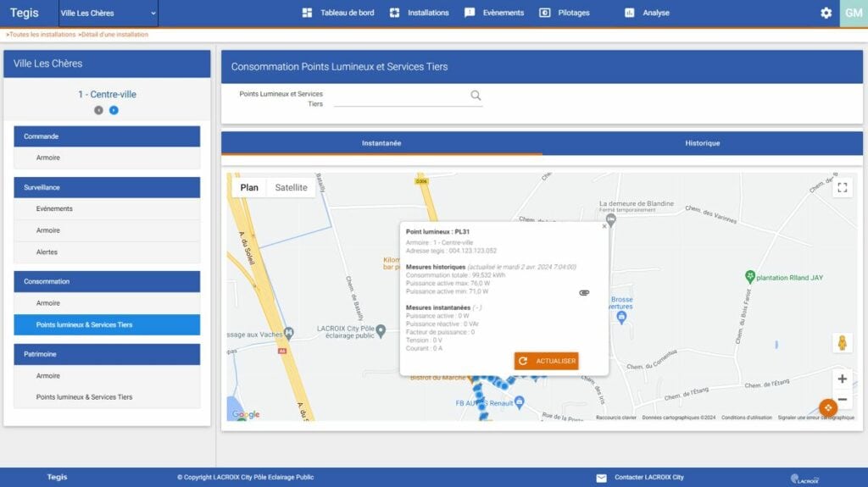Viewport: 868px width, 487px height.
Task: Click the Pilotages icon in top bar
Action: [545, 13]
